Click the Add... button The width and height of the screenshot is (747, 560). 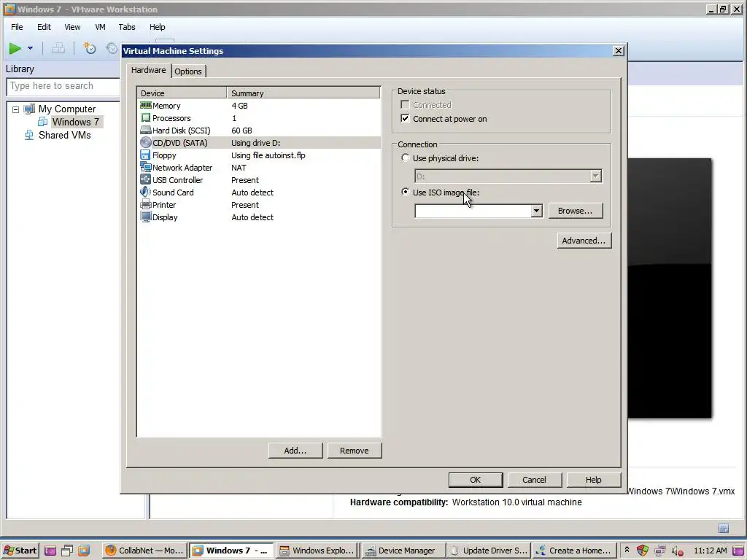pos(295,451)
